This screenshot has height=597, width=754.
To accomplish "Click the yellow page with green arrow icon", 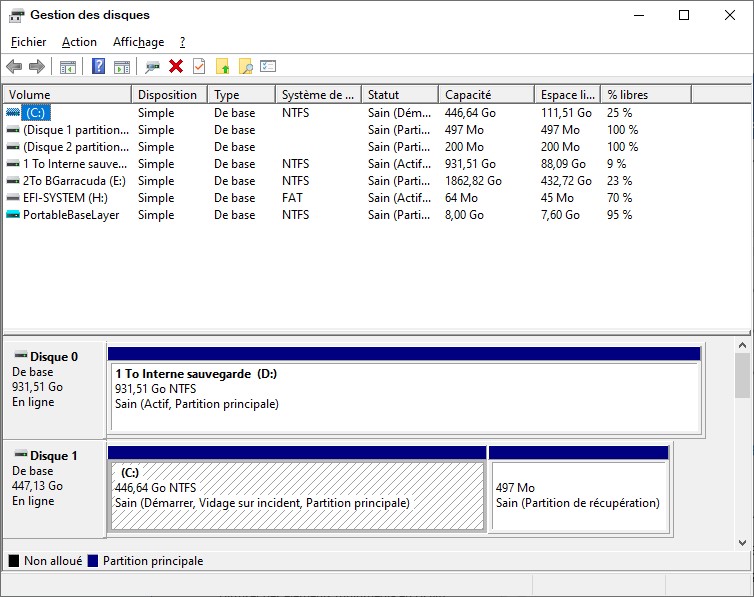I will pyautogui.click(x=222, y=67).
